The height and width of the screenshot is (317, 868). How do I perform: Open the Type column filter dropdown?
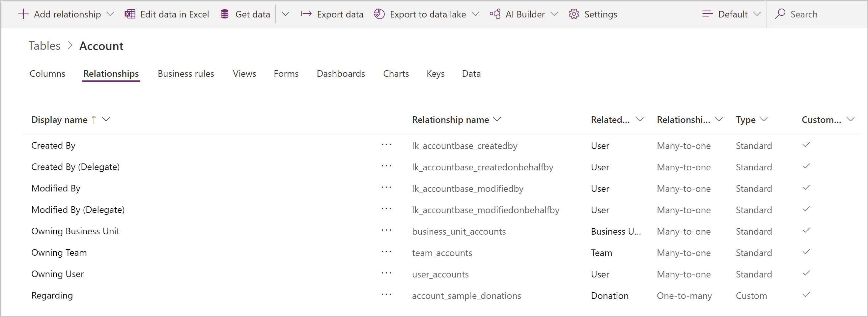coord(764,119)
